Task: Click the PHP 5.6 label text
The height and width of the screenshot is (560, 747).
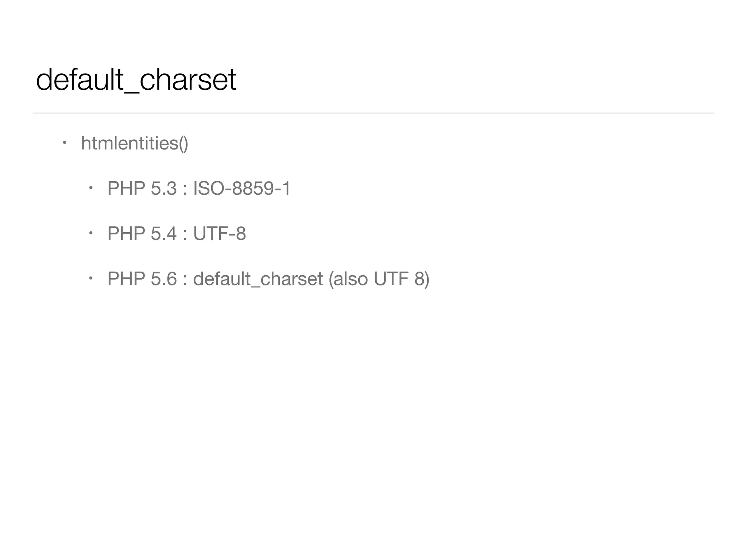Action: click(x=142, y=279)
